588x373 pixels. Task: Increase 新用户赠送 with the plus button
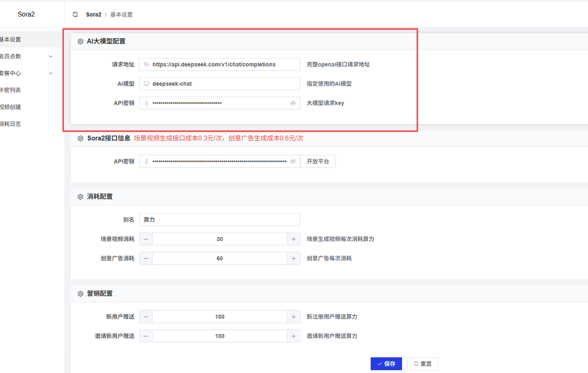294,317
